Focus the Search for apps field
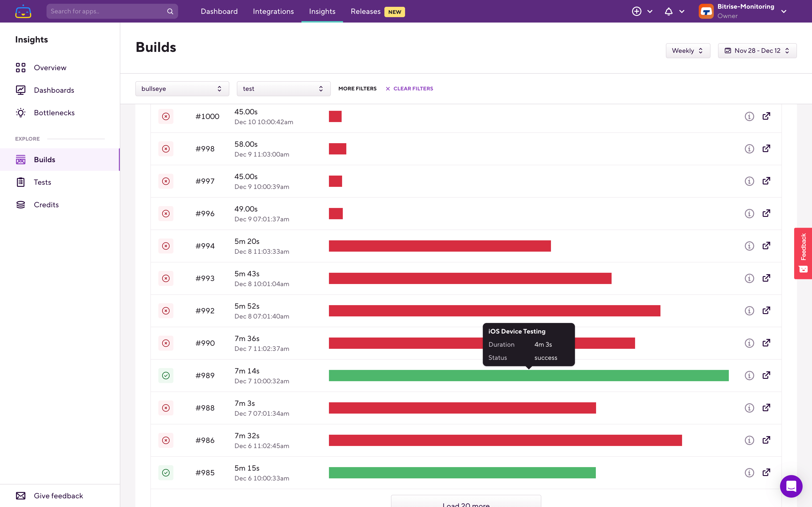This screenshot has height=507, width=812. pos(107,12)
